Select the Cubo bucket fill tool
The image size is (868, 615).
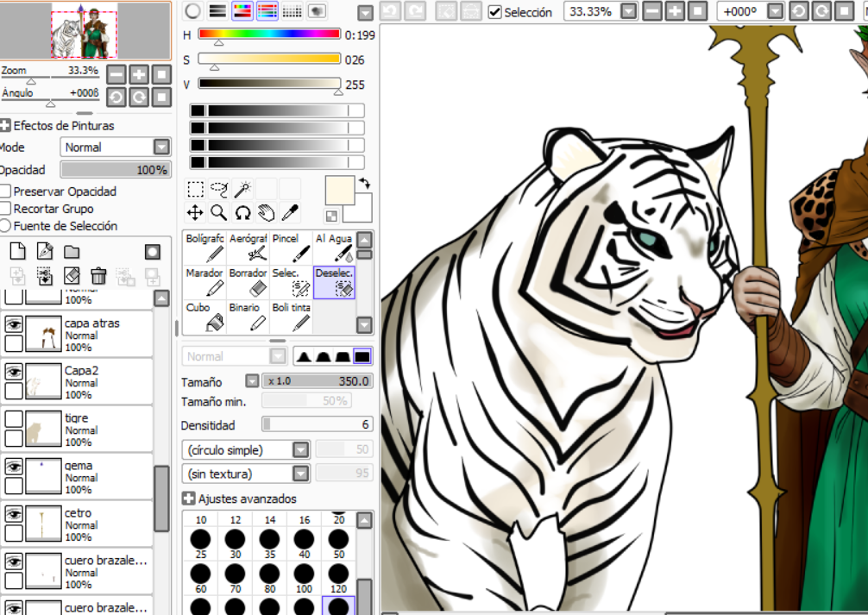(204, 317)
